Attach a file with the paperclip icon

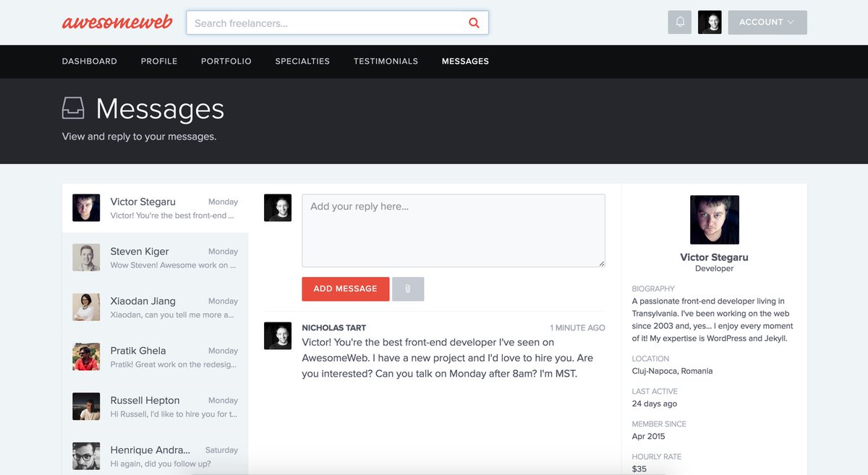pyautogui.click(x=408, y=288)
